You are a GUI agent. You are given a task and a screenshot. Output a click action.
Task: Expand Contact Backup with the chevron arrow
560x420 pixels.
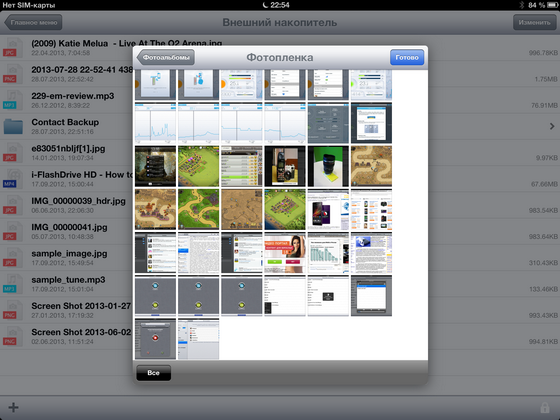point(552,126)
